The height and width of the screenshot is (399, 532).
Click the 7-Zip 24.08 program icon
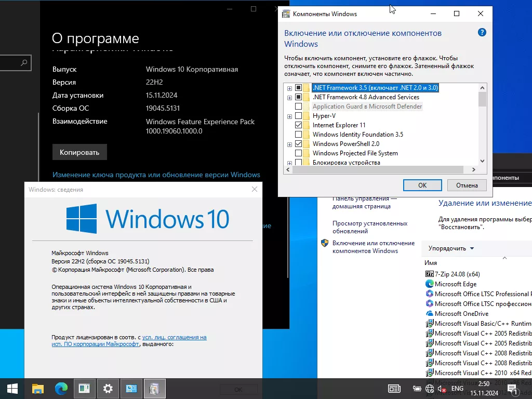[x=429, y=274]
